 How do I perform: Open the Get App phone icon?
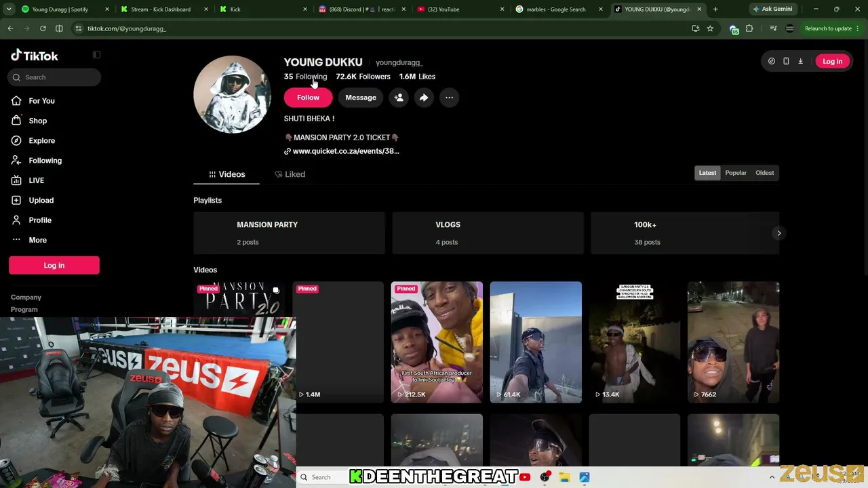click(786, 62)
